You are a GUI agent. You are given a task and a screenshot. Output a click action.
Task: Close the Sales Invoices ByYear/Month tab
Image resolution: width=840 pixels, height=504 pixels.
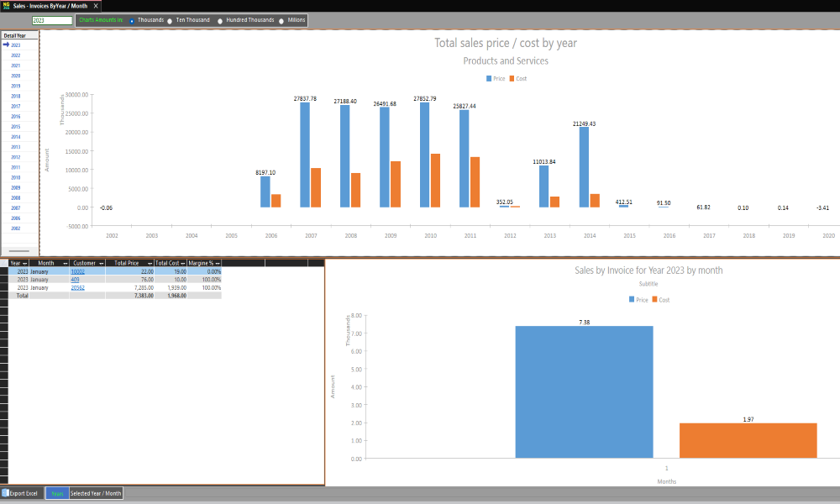click(96, 6)
